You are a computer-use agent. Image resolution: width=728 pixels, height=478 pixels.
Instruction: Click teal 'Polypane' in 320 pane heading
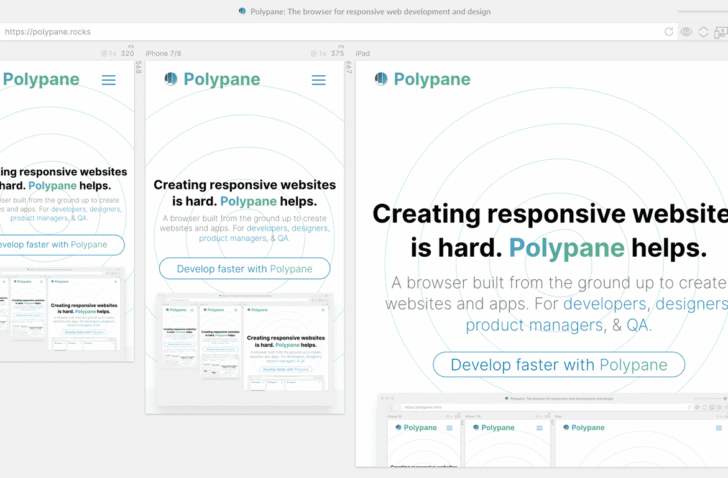pyautogui.click(x=52, y=186)
